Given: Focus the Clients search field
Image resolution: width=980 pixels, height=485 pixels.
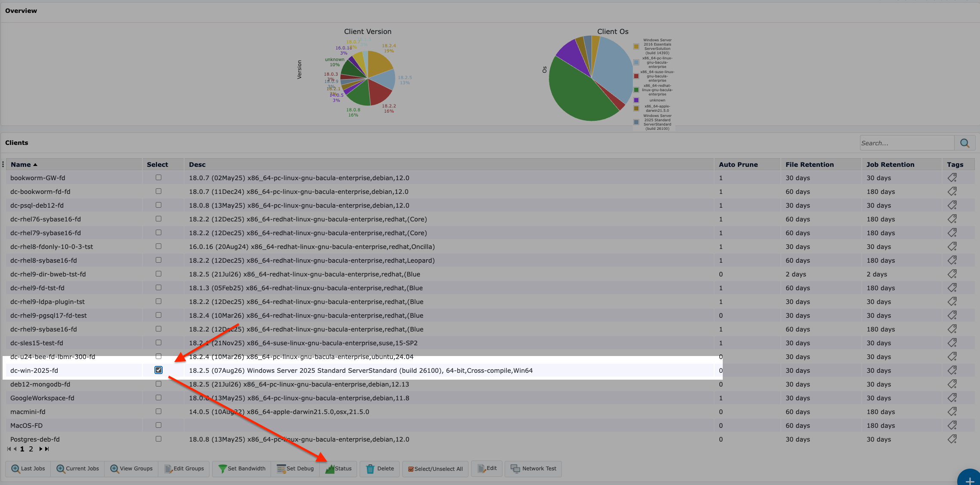Looking at the screenshot, I should [x=907, y=143].
